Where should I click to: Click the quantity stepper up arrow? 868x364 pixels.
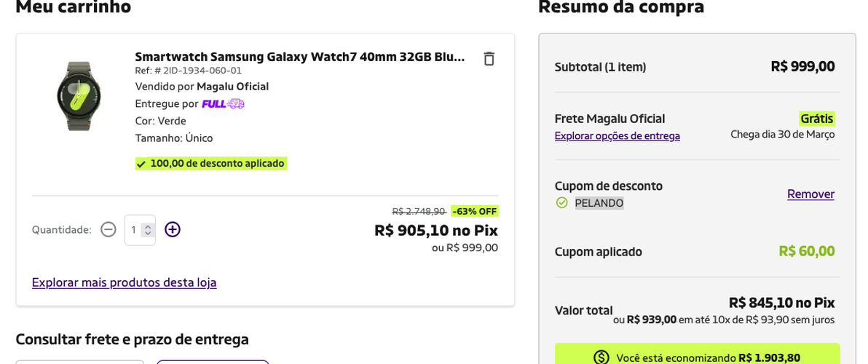pyautogui.click(x=147, y=226)
